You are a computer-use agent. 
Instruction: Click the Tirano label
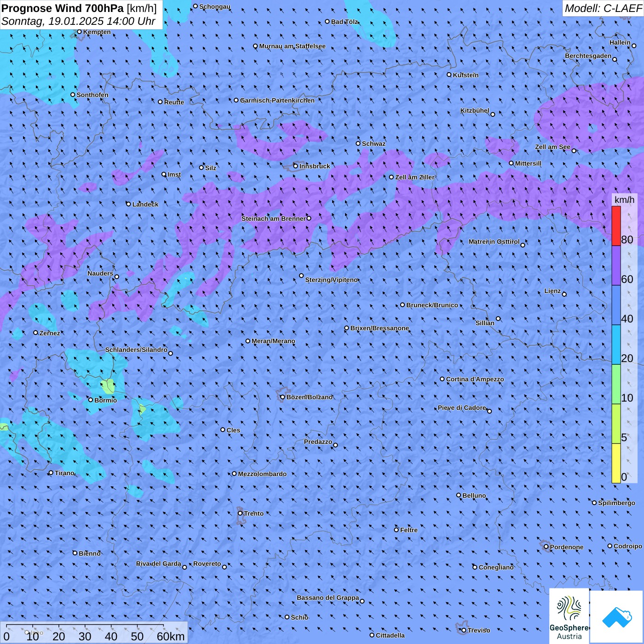[x=64, y=473]
